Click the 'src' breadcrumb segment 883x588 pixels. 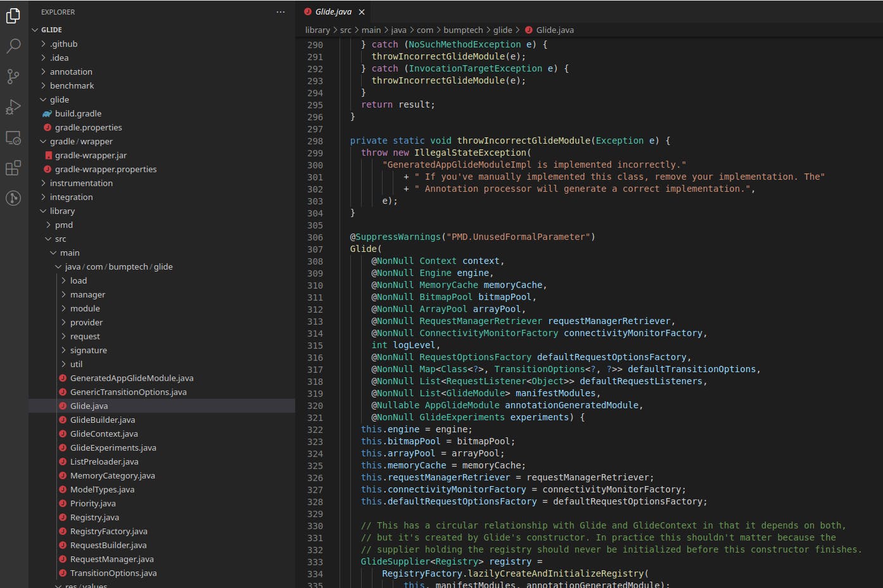[x=346, y=30]
